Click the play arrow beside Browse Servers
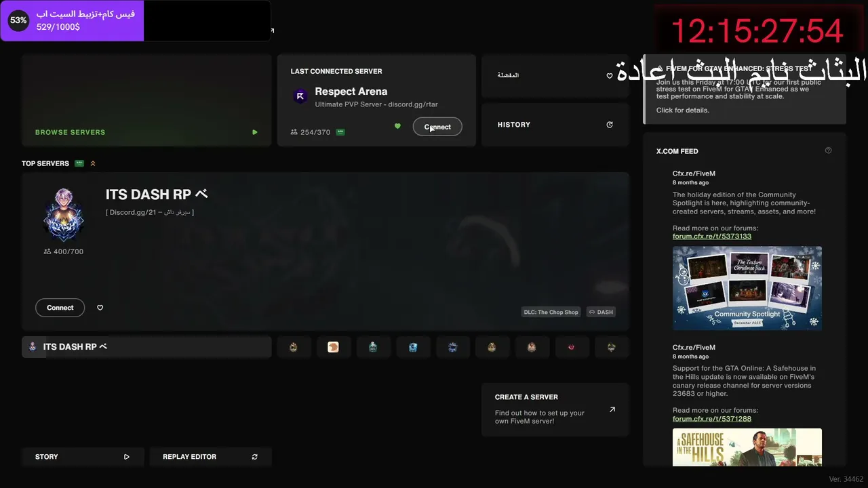Viewport: 868px width, 488px height. tap(255, 132)
